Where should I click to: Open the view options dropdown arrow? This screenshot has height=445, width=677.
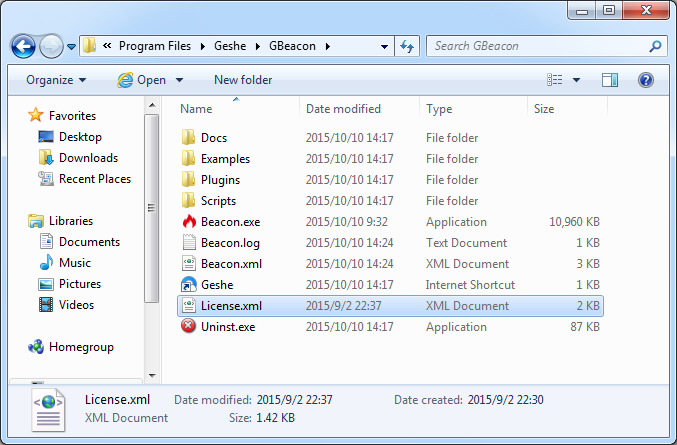point(576,80)
